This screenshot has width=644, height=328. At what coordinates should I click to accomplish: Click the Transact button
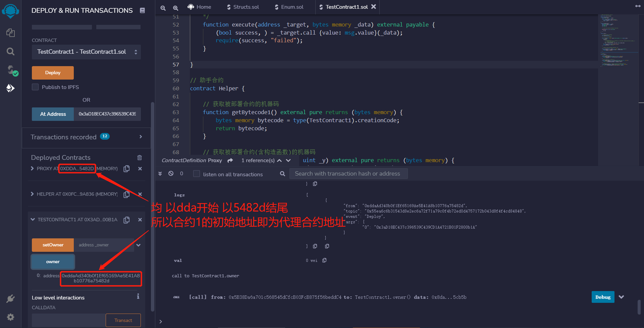(x=123, y=320)
